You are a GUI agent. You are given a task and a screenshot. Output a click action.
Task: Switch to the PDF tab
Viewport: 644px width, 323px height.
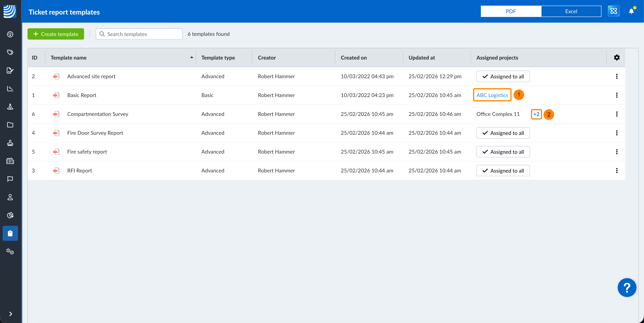pyautogui.click(x=511, y=11)
